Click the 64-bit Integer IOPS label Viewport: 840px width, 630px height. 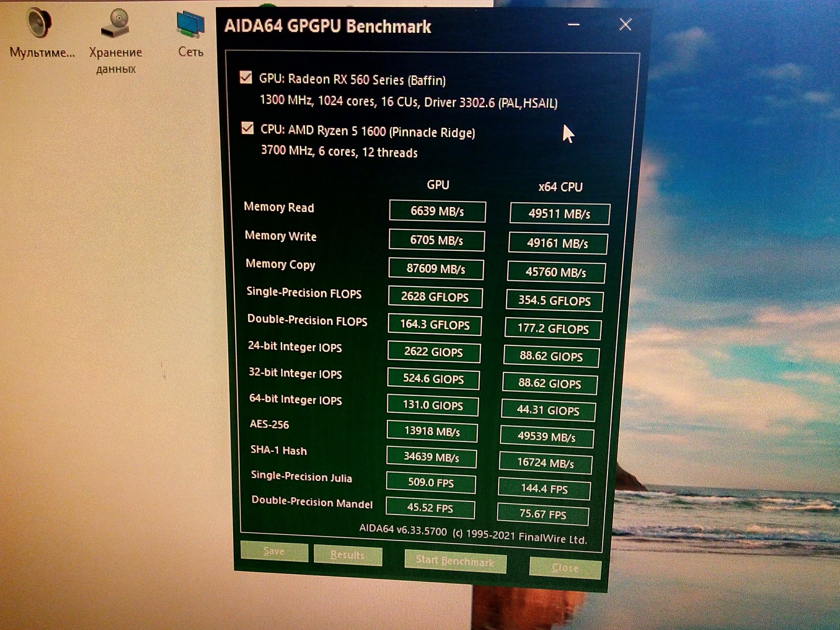296,400
